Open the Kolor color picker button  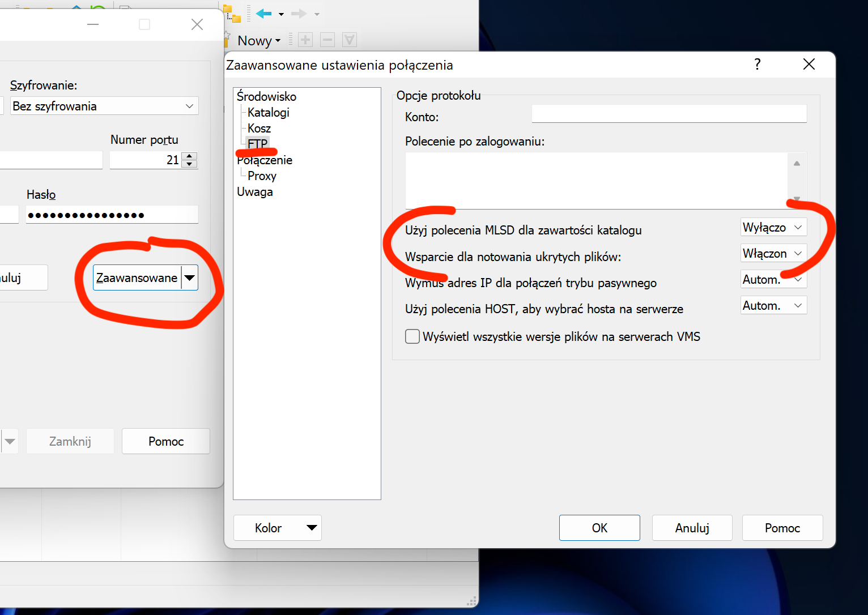tap(277, 528)
